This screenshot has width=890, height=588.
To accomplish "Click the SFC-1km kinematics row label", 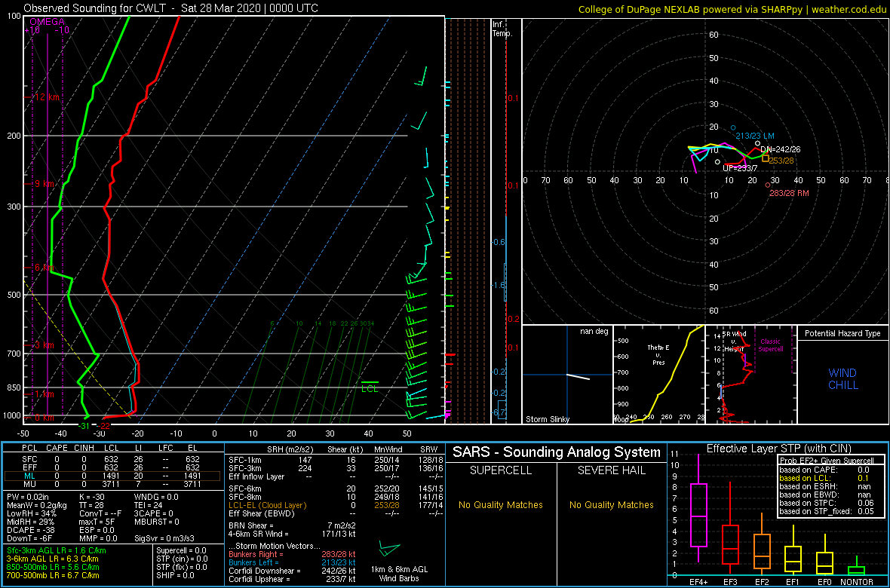I will pos(245,459).
